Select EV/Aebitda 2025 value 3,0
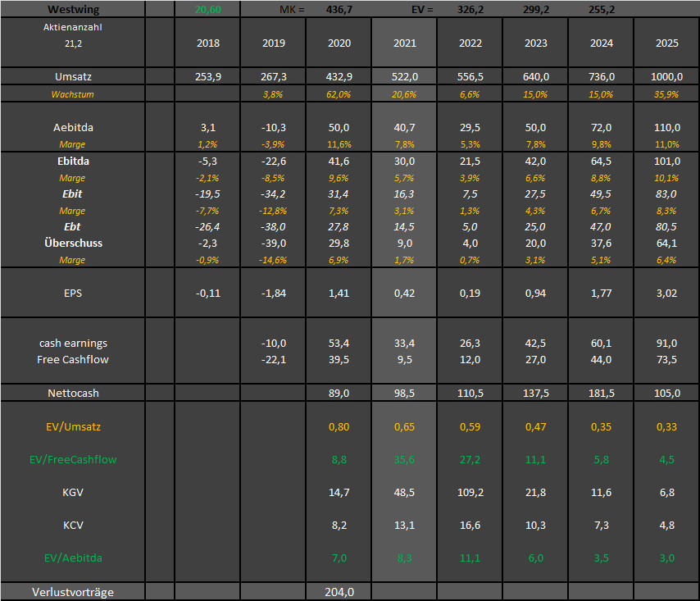 click(x=666, y=558)
